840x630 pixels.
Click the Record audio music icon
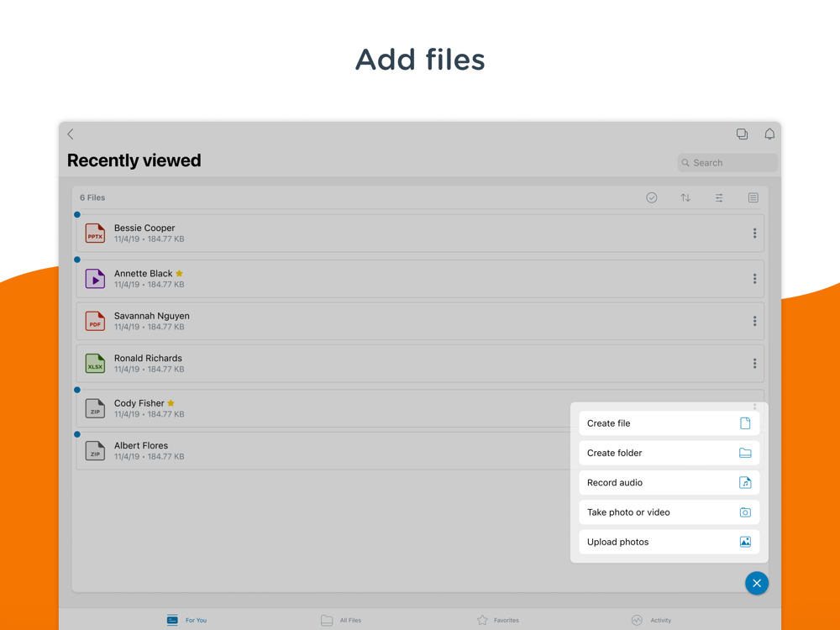pyautogui.click(x=745, y=483)
